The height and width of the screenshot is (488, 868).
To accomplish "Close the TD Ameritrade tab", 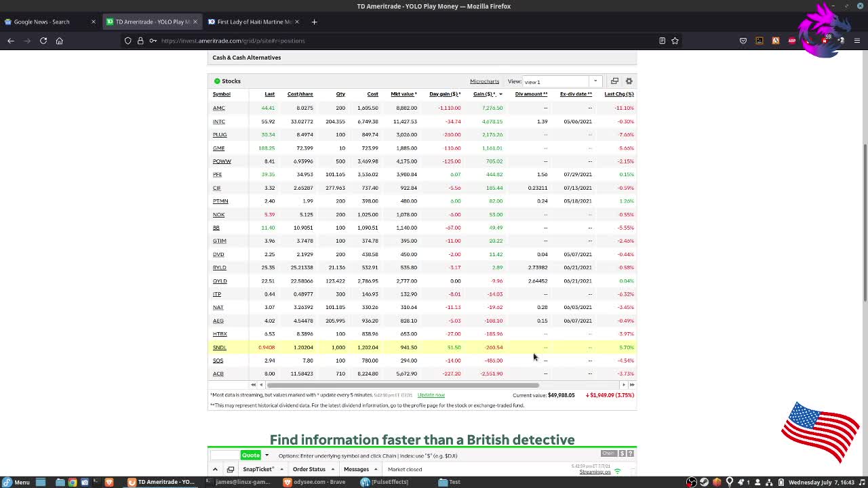I will [x=195, y=22].
